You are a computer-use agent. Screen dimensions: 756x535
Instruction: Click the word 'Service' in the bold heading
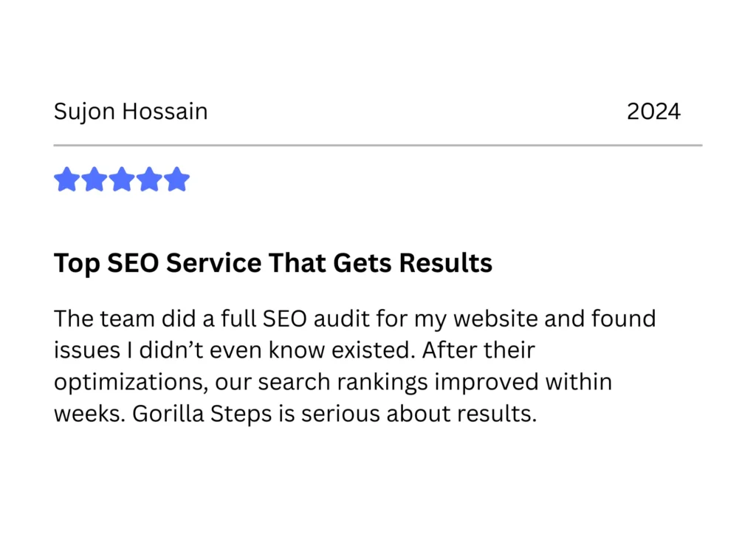(x=214, y=263)
